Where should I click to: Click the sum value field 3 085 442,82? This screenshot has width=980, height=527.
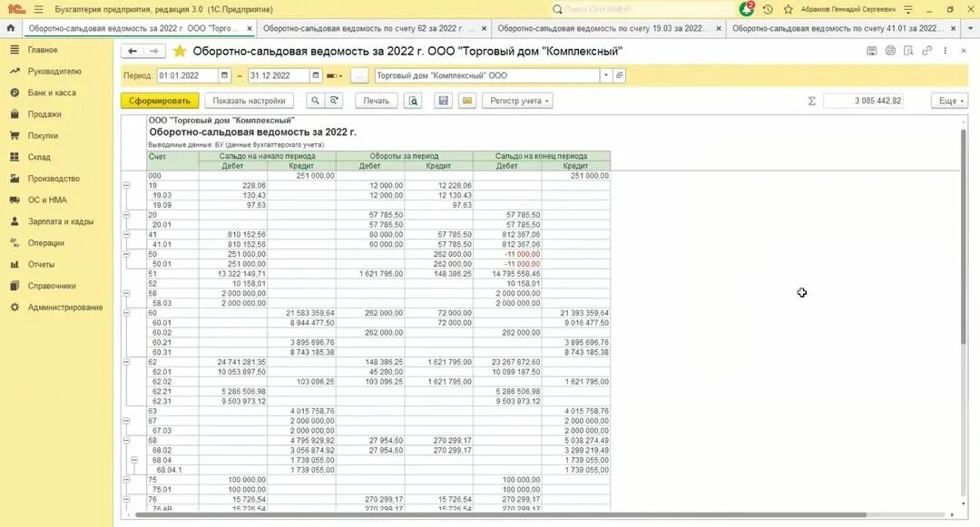[864, 101]
